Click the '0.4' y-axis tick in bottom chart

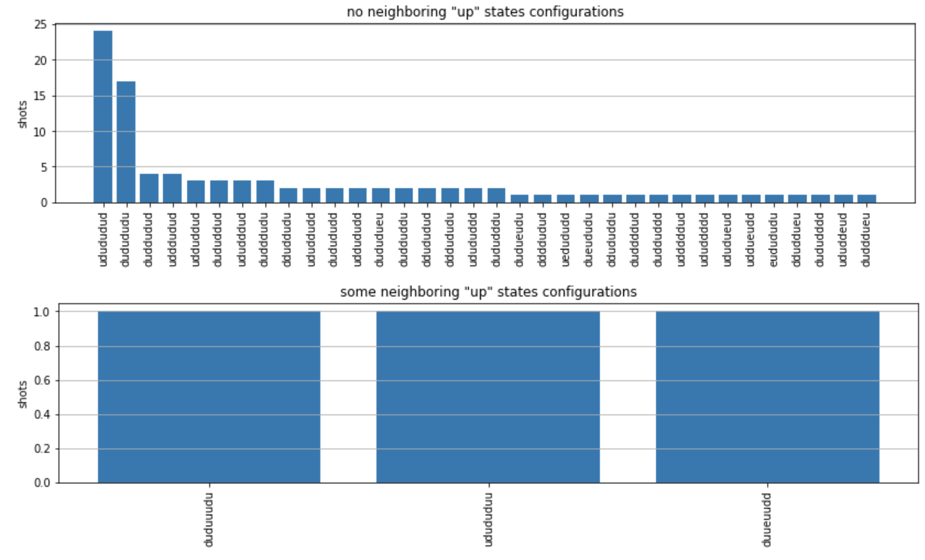[42, 414]
